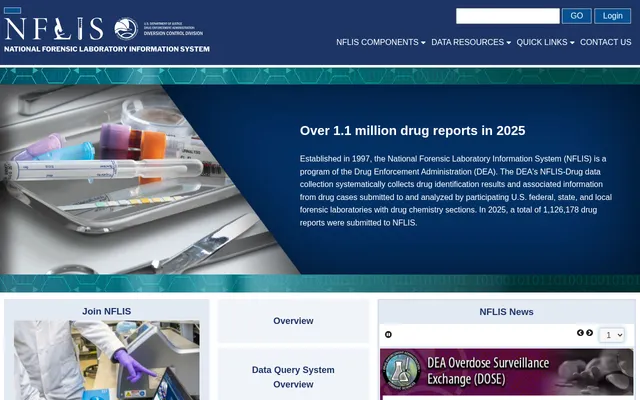640x400 pixels.
Task: Click the Login button
Action: coord(612,16)
